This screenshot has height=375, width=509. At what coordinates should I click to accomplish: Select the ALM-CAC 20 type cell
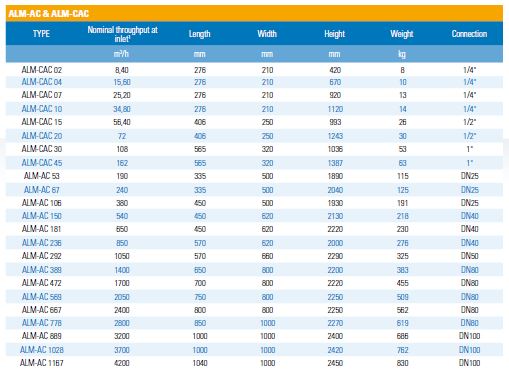tap(42, 136)
